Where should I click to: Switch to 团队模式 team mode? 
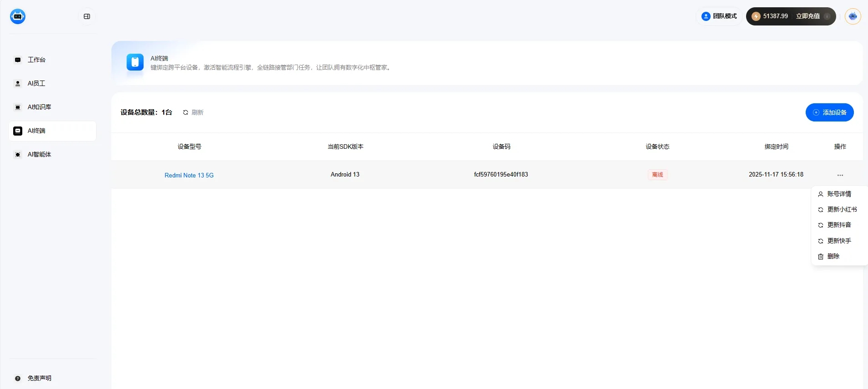pyautogui.click(x=719, y=16)
